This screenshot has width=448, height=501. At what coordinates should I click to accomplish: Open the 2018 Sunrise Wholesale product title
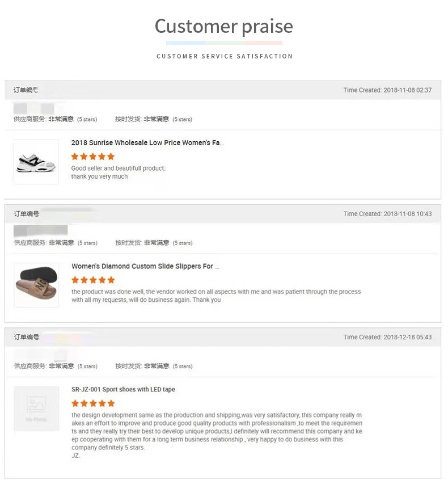pos(147,143)
